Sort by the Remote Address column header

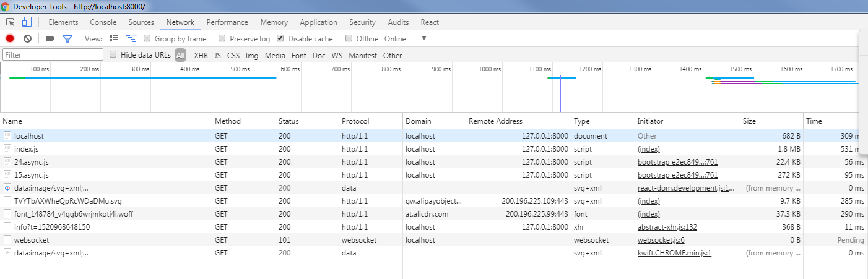(x=518, y=121)
